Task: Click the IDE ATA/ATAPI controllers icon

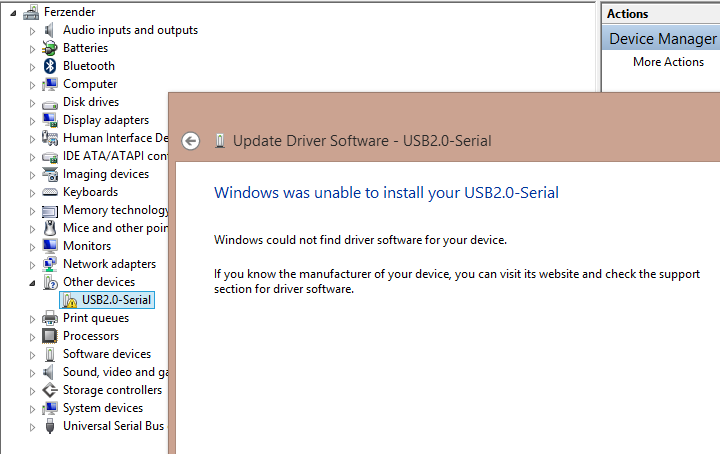Action: pos(50,157)
